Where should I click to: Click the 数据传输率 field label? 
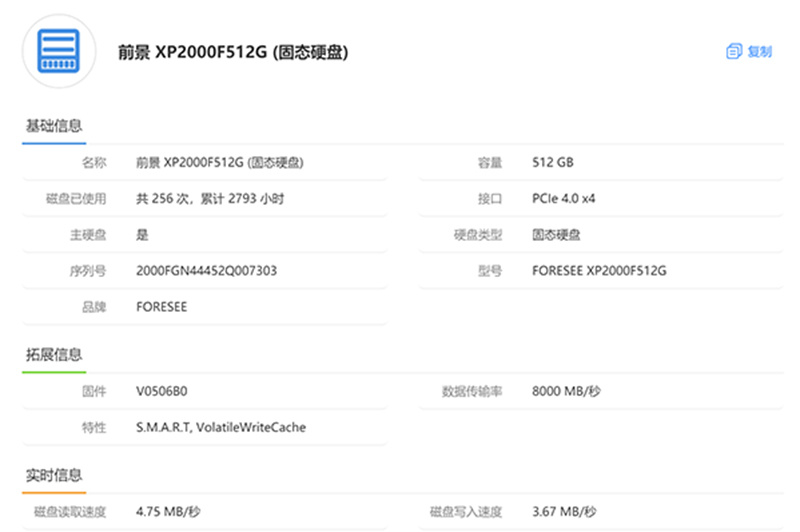pyautogui.click(x=472, y=391)
